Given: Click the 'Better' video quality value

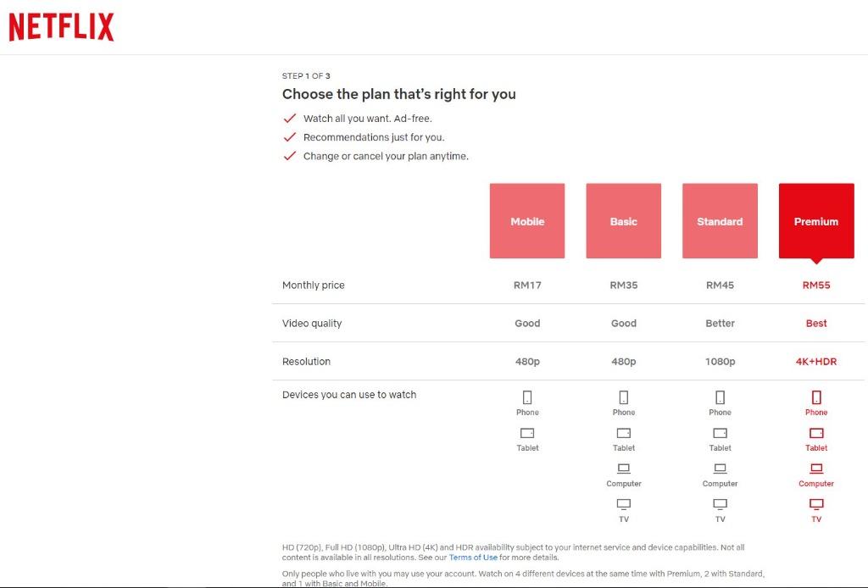Looking at the screenshot, I should 720,323.
